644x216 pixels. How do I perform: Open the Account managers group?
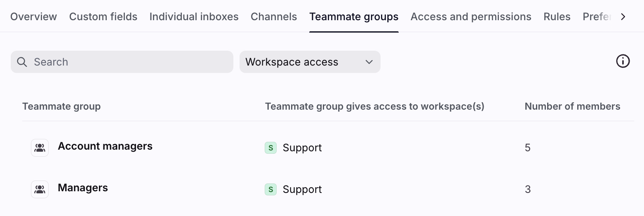[105, 146]
